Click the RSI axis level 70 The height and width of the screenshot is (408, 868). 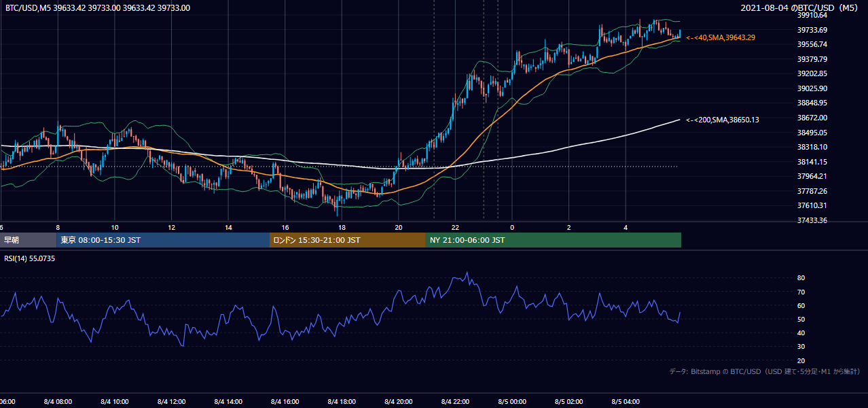(x=801, y=292)
